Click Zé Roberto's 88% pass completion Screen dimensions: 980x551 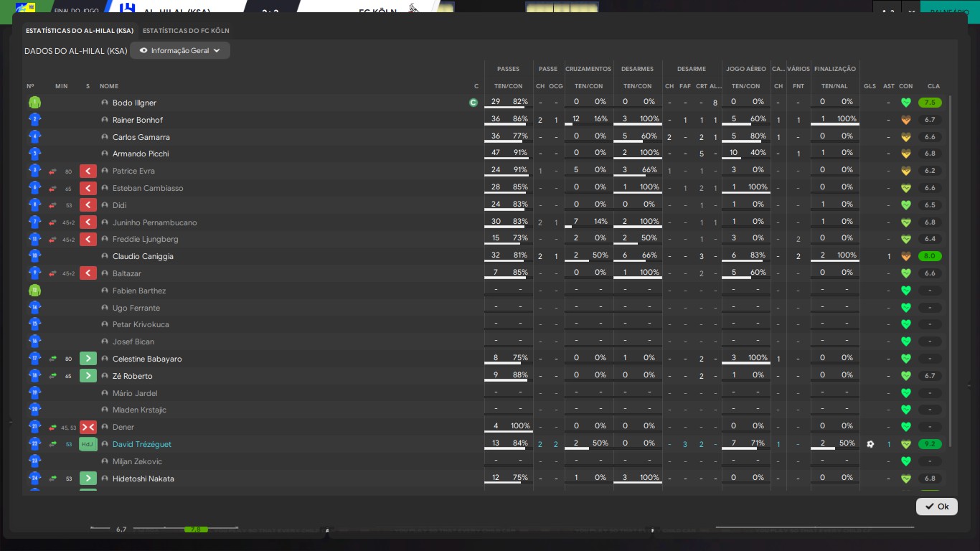[x=520, y=375]
